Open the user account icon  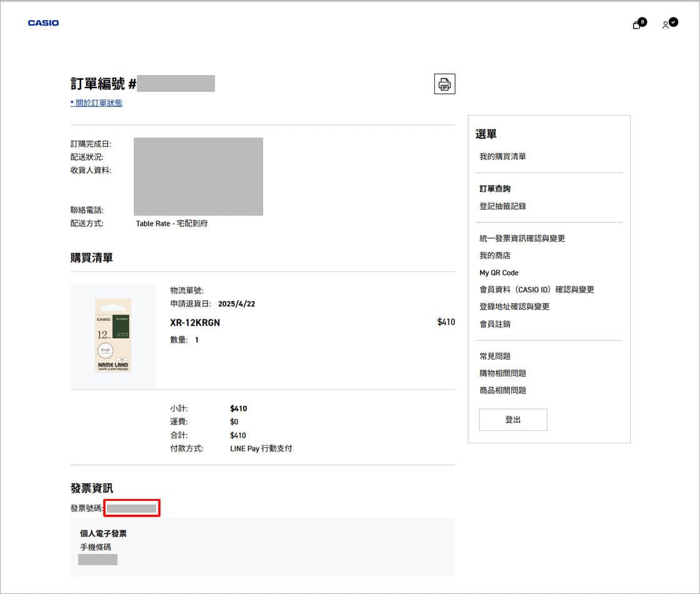(x=668, y=24)
